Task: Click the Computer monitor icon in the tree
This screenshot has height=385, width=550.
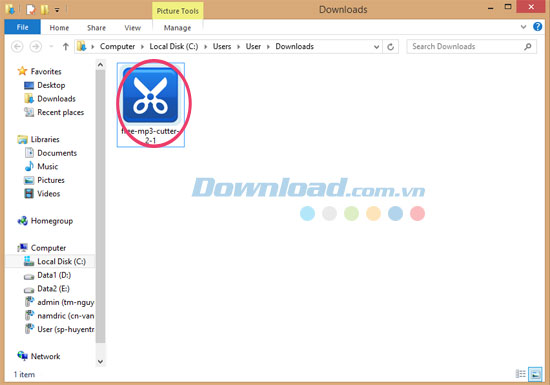Action: click(22, 248)
